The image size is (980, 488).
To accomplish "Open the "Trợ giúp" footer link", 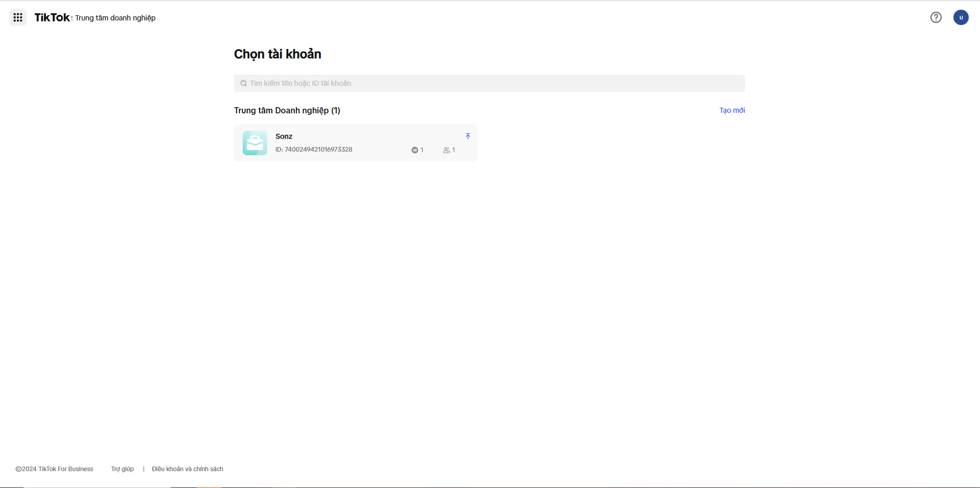I will point(122,469).
